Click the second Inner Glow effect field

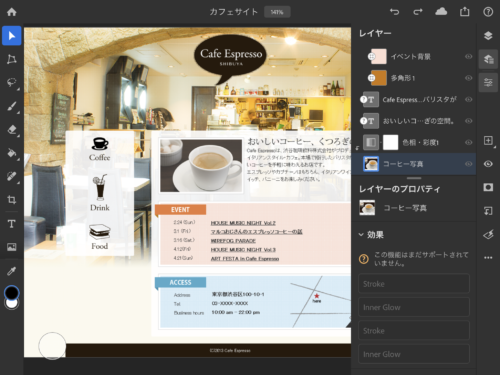point(414,354)
